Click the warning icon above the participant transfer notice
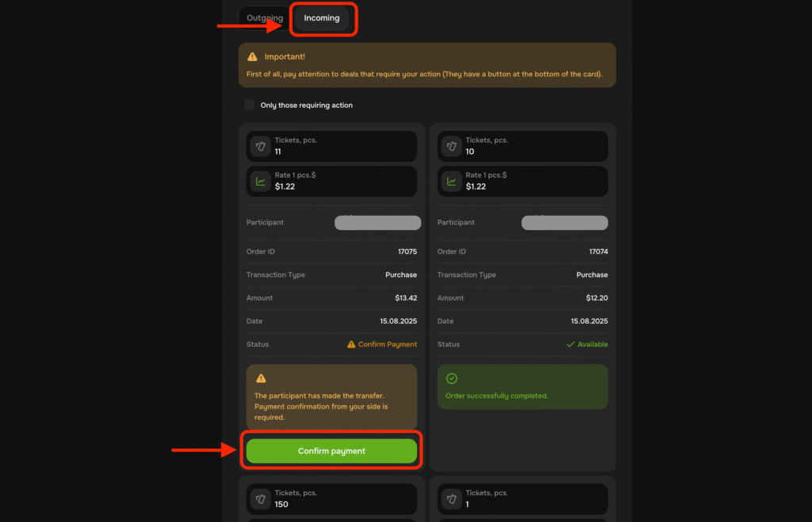This screenshot has height=522, width=812. pos(261,378)
